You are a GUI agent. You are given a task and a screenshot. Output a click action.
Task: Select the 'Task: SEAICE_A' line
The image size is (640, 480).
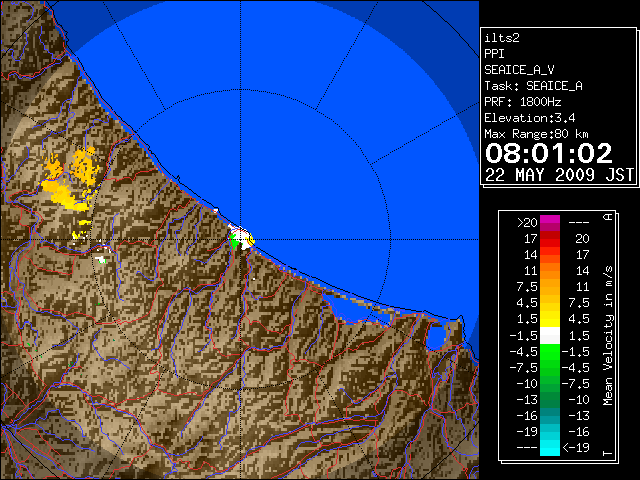(533, 86)
